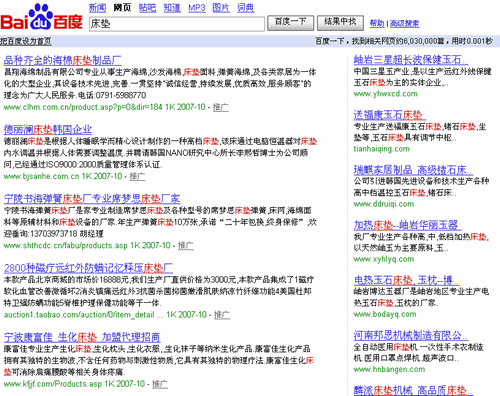Click result count text 找到相关网页约6,030,000篇
The width and height of the screenshot is (500, 396).
(398, 41)
